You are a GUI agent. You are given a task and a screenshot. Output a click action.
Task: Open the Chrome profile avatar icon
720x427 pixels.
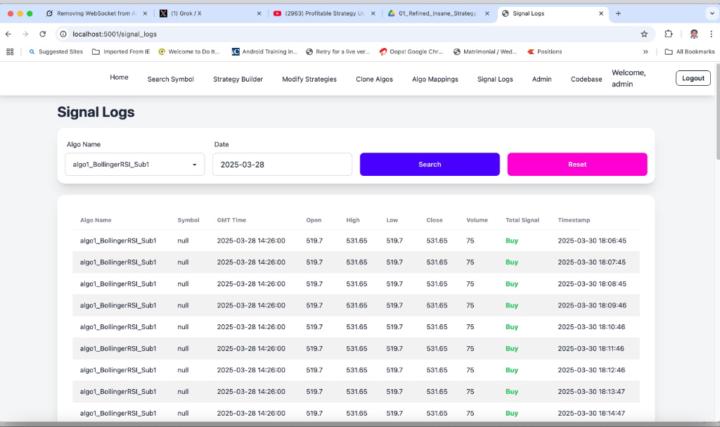pos(692,33)
